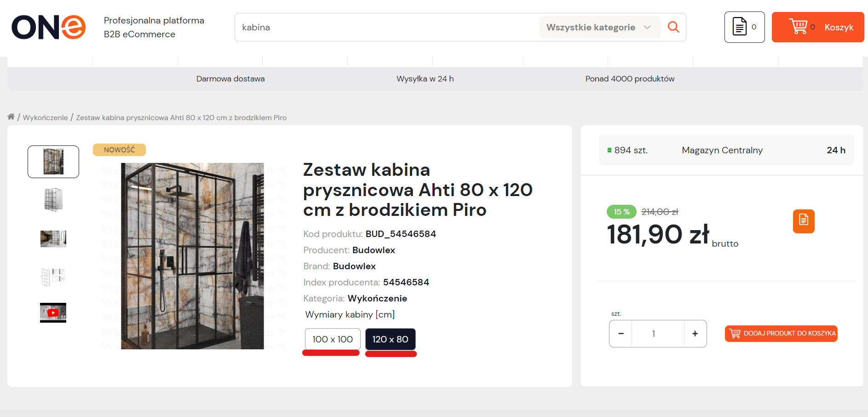Select the first shower cabin thumbnail

click(53, 162)
